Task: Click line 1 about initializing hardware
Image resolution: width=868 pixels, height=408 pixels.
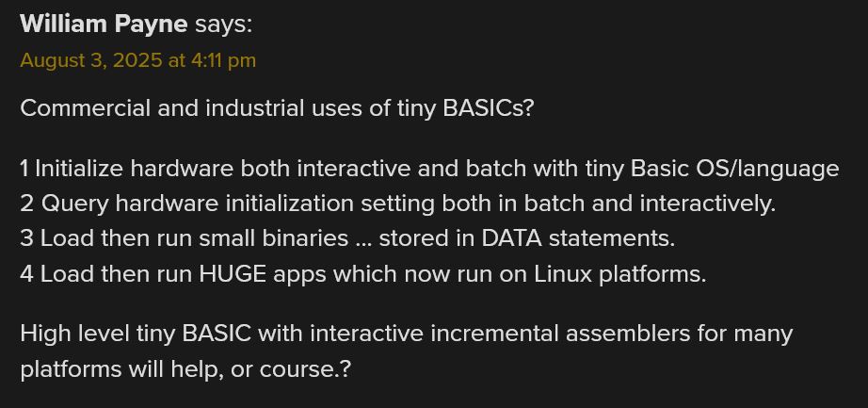Action: (x=429, y=169)
